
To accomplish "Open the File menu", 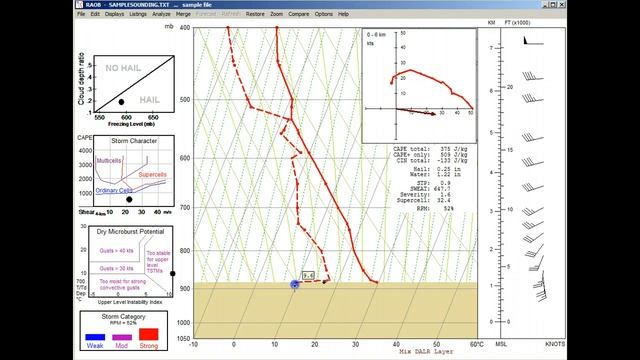I will 81,14.
